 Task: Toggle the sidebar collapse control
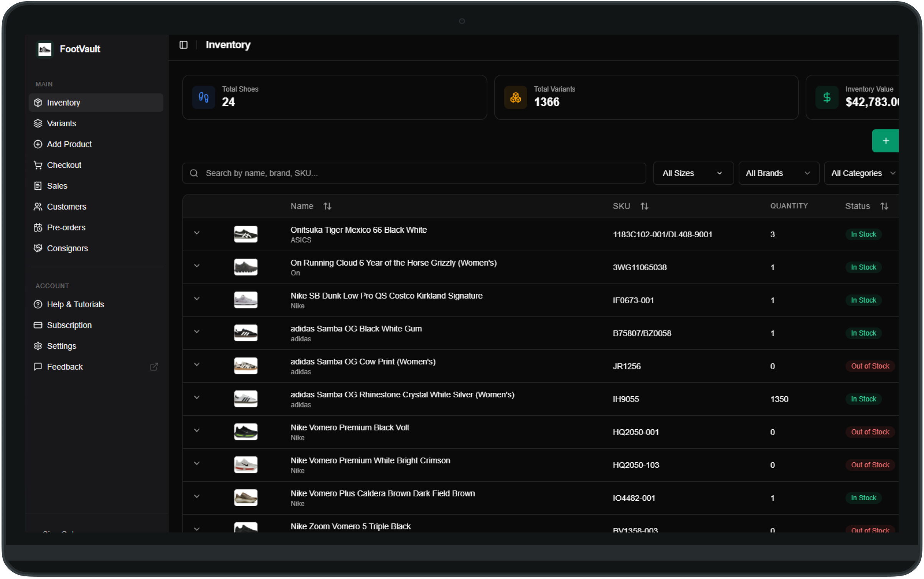183,45
